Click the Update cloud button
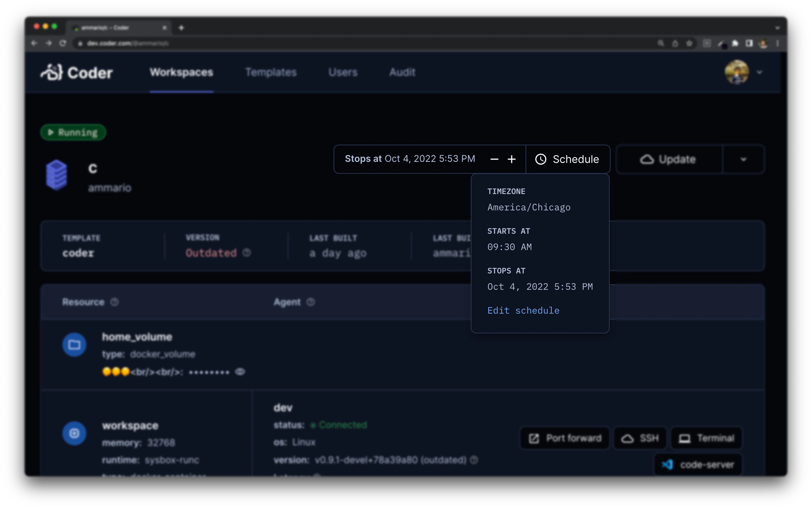812x509 pixels. (669, 159)
